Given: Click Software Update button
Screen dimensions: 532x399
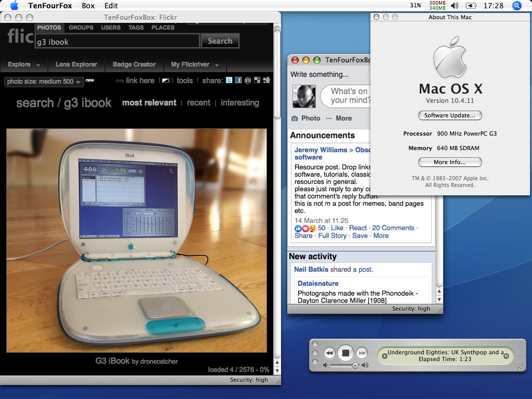Looking at the screenshot, I should 450,115.
